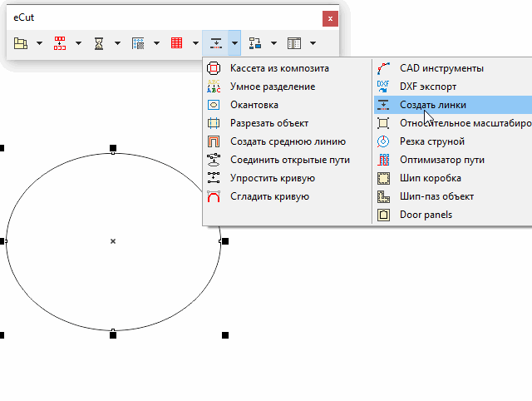Click the create links toolbar button icon
532x401 pixels.
pyautogui.click(x=216, y=43)
